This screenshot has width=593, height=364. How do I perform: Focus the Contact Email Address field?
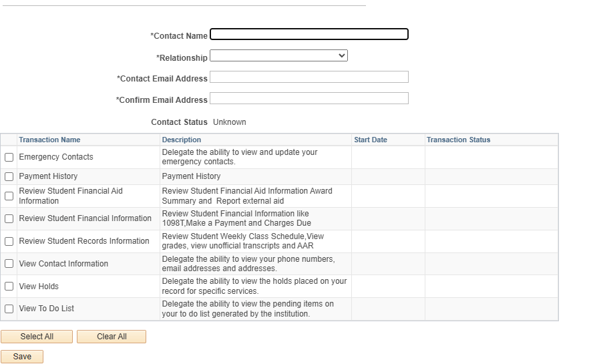[309, 77]
